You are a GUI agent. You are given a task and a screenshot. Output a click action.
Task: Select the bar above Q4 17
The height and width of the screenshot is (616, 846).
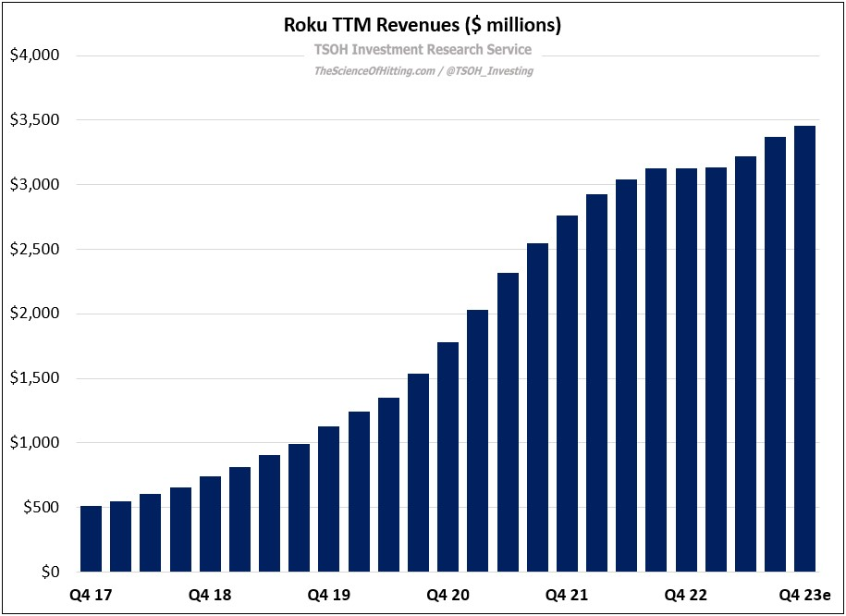(x=92, y=539)
